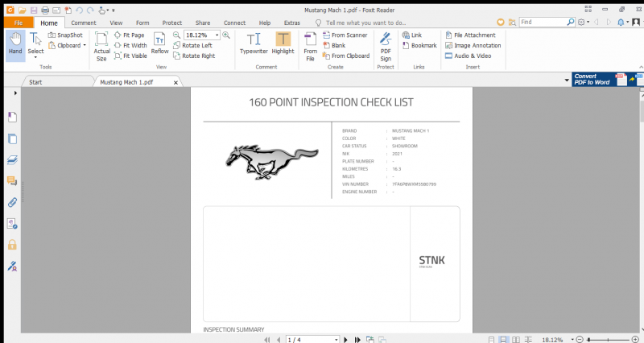Create PDF From Clipboard
Viewport: 644px width, 343px height.
pos(346,56)
